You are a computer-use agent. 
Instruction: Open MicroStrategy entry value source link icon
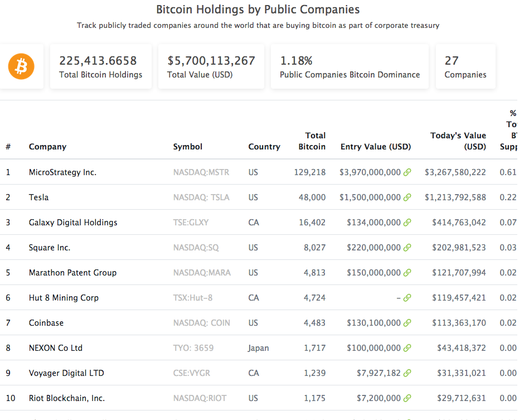407,172
